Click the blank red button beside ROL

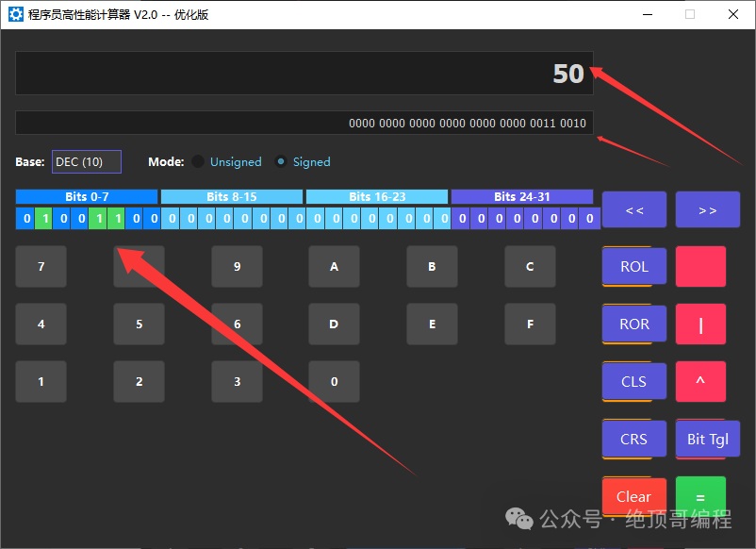(x=700, y=266)
